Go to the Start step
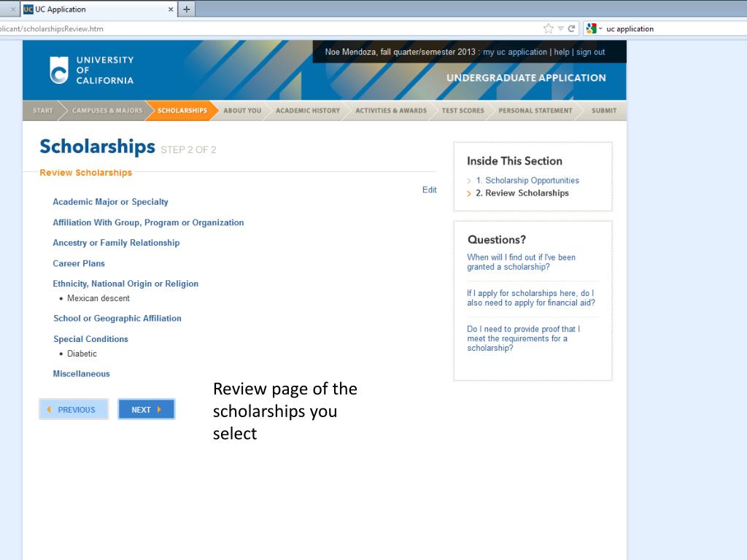The width and height of the screenshot is (747, 560). pos(43,111)
